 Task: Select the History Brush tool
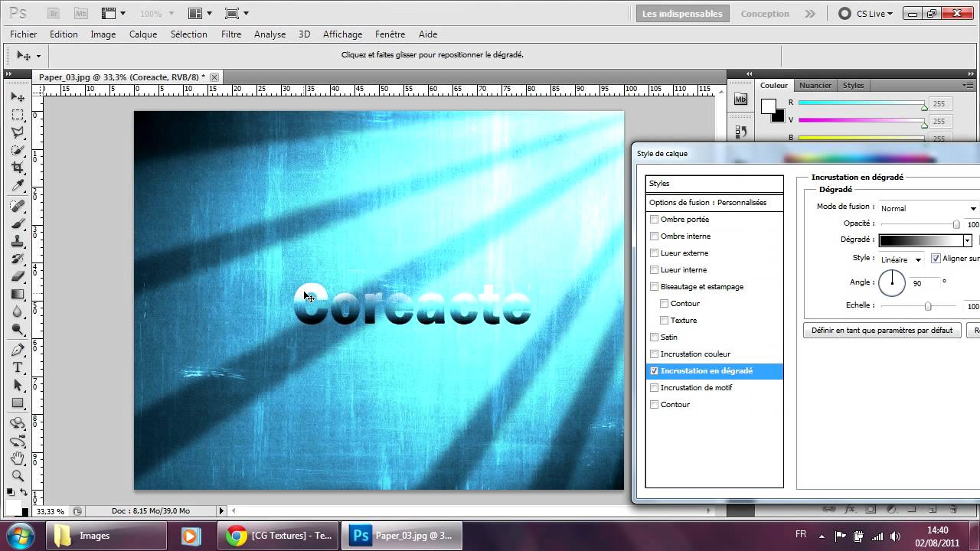point(18,259)
